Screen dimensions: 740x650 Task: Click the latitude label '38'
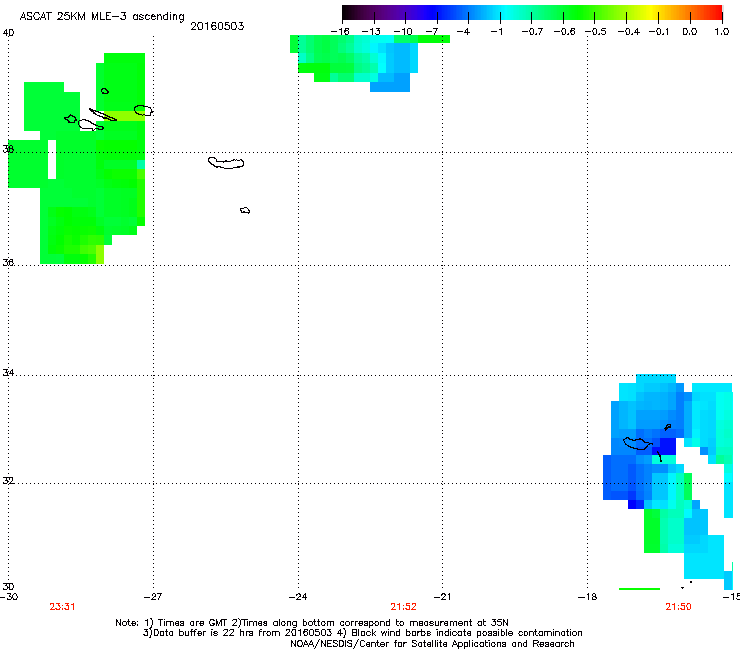coord(8,149)
